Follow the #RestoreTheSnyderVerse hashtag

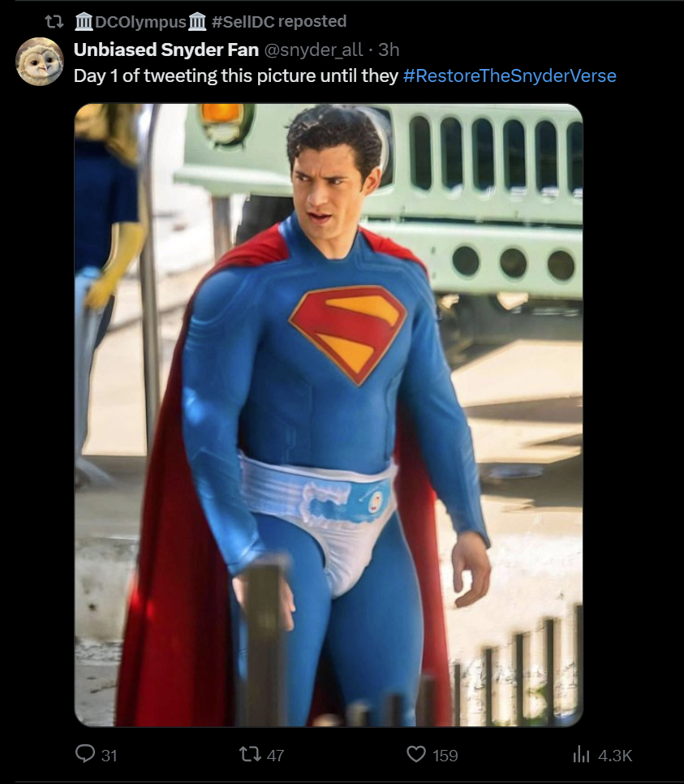(510, 76)
